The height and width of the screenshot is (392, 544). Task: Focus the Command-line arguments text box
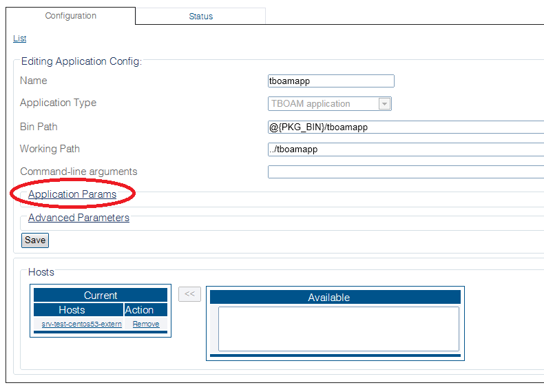pyautogui.click(x=405, y=172)
